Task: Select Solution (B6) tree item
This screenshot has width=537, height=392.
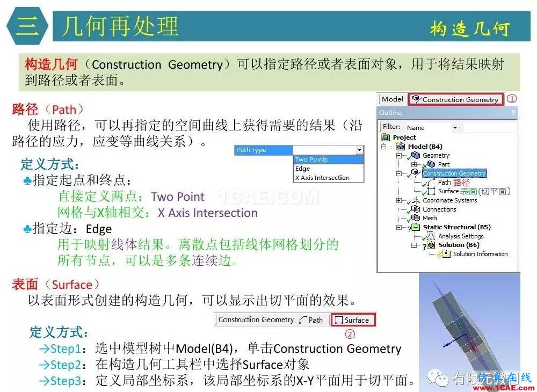Action: (459, 245)
